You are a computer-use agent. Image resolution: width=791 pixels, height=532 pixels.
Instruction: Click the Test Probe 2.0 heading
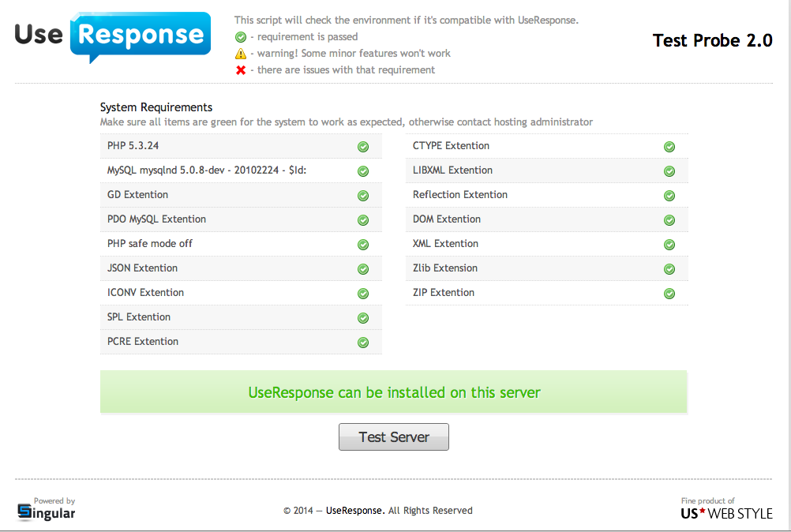coord(712,41)
